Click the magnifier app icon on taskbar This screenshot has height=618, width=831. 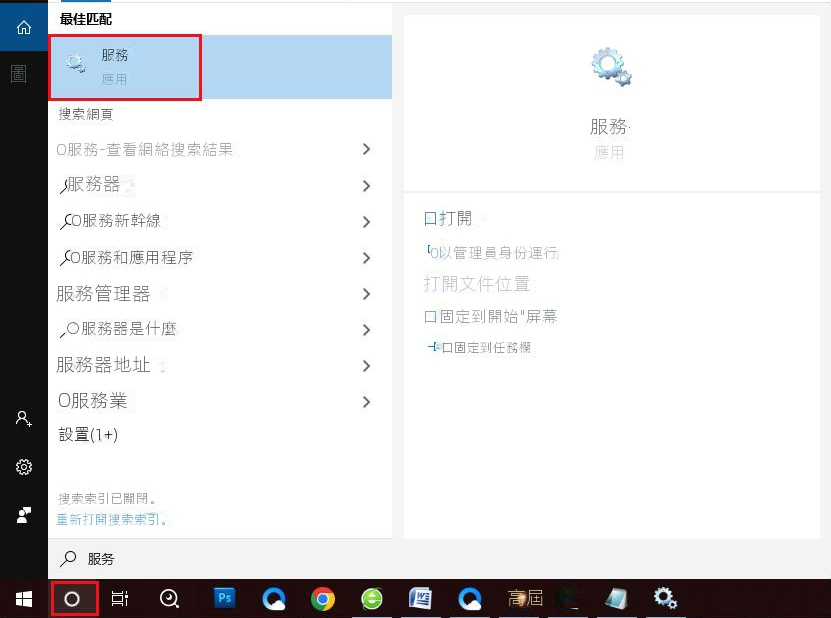169,599
